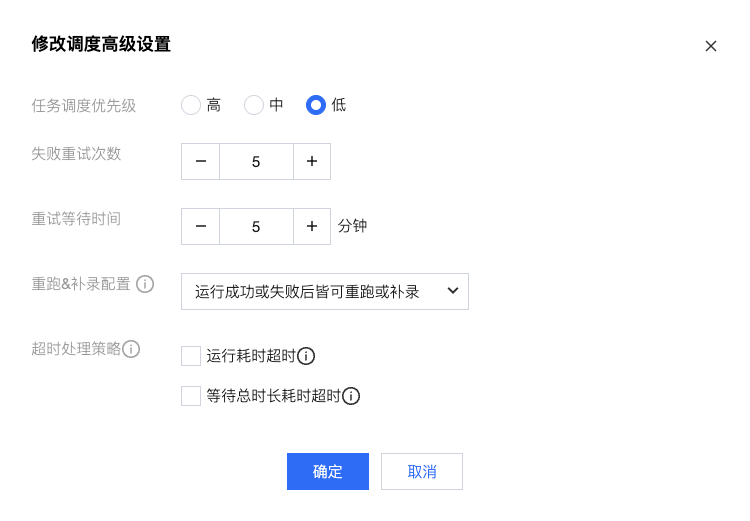Image resolution: width=750 pixels, height=521 pixels.
Task: Click info icon beside 重跑&补录配置 label
Action: [145, 284]
